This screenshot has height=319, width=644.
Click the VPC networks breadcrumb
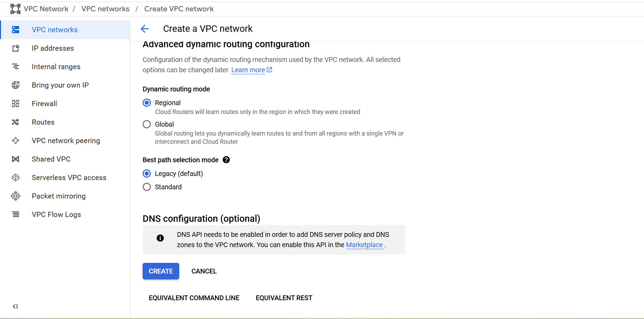click(x=105, y=9)
